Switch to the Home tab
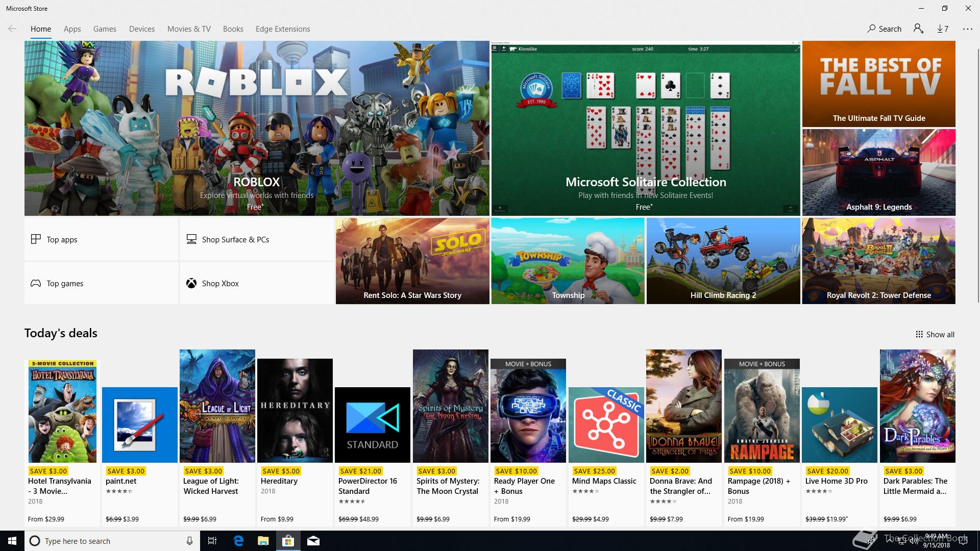 pos(41,29)
